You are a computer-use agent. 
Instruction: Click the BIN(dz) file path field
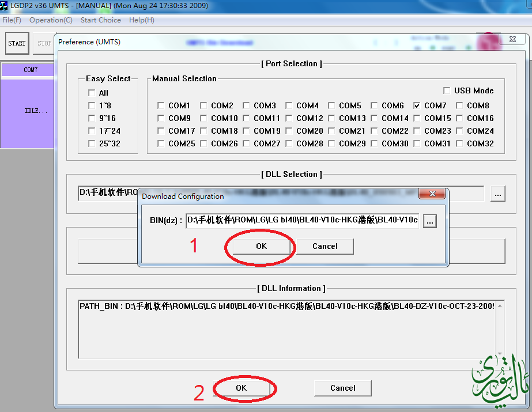click(x=302, y=221)
